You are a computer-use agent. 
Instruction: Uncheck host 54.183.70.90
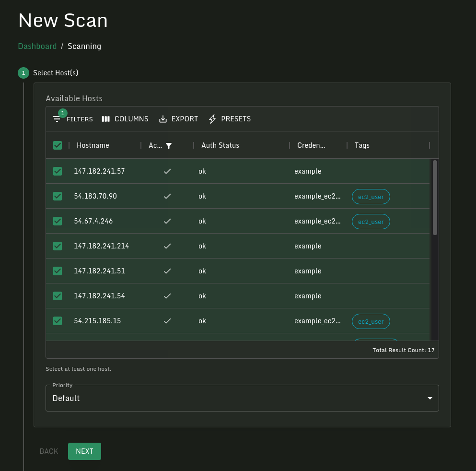coord(58,196)
